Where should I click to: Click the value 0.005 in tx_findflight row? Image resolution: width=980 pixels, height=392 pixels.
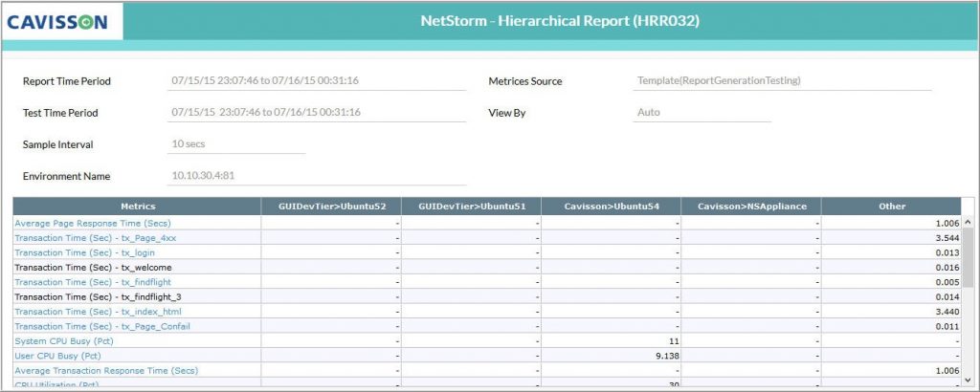(x=947, y=282)
